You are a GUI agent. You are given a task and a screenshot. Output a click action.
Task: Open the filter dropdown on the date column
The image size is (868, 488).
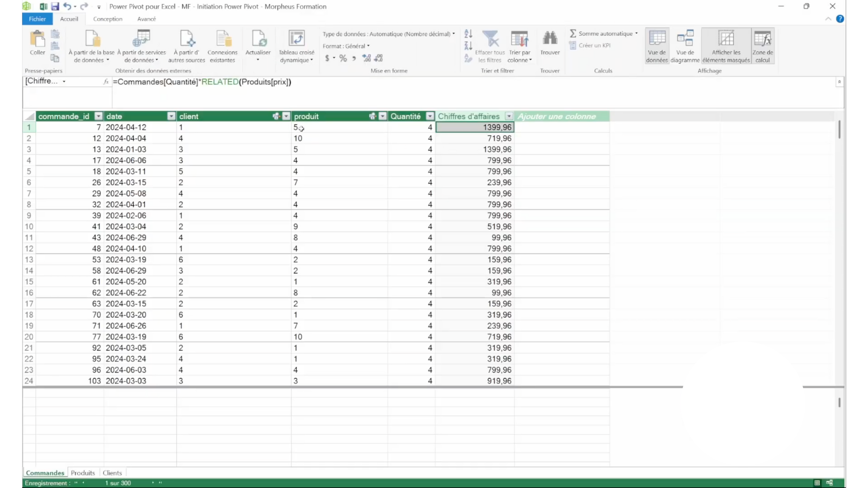tap(171, 116)
